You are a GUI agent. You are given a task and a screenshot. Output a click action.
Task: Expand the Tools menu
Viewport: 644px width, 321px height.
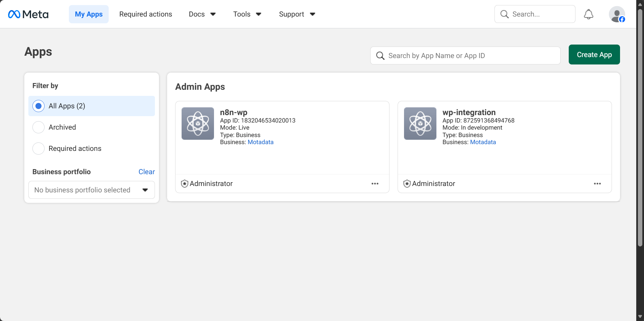(247, 14)
